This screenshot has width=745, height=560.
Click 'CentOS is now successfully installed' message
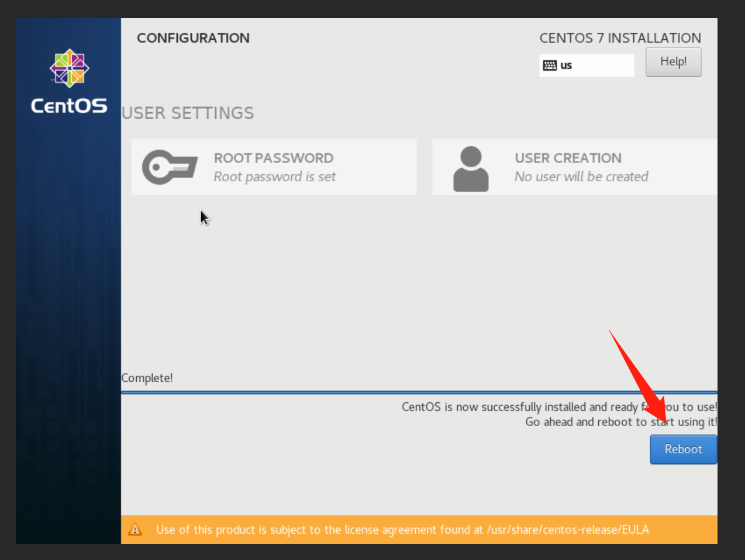click(x=559, y=407)
